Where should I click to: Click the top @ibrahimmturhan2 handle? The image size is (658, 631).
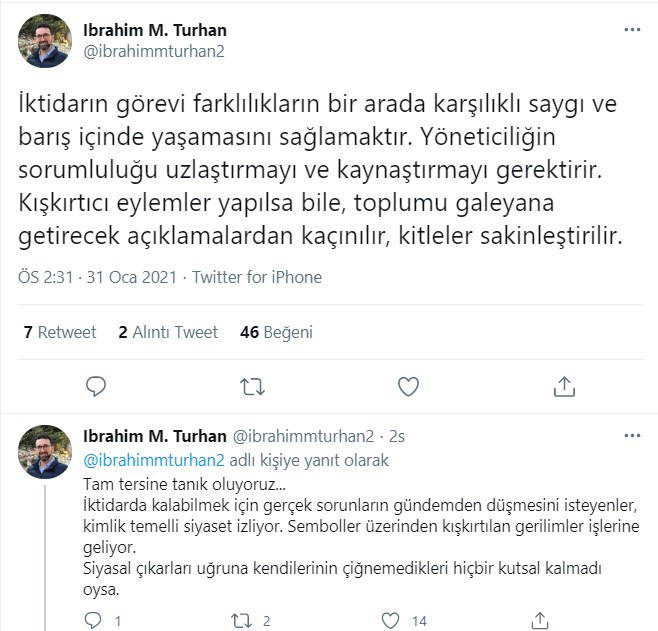153,53
